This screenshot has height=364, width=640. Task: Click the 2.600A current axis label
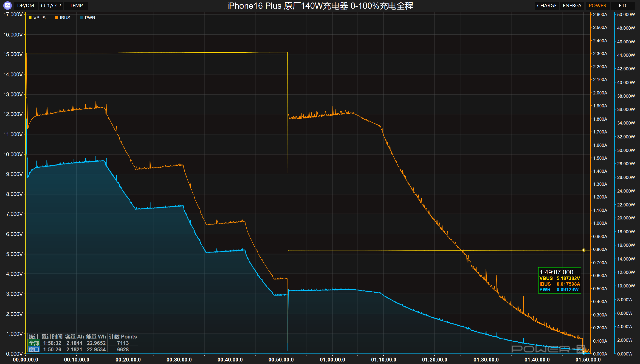600,15
